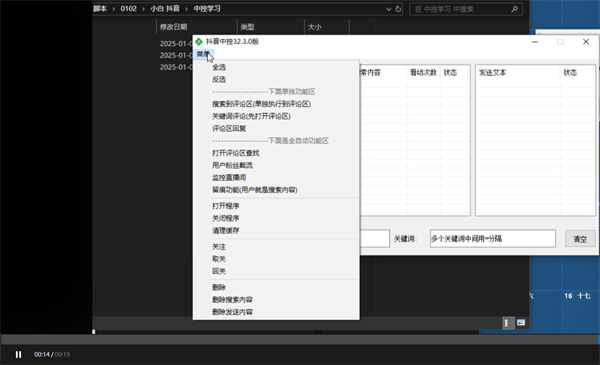Click the input field left of 关键词 label

375,239
